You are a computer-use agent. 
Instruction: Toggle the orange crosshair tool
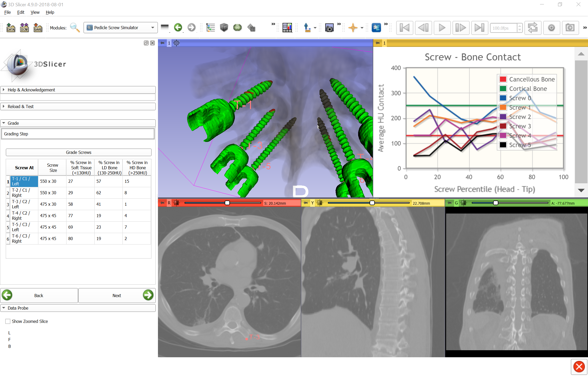pos(353,28)
